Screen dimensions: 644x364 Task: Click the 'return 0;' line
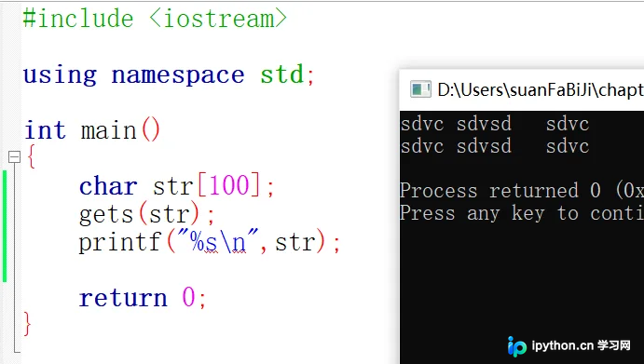pos(143,298)
